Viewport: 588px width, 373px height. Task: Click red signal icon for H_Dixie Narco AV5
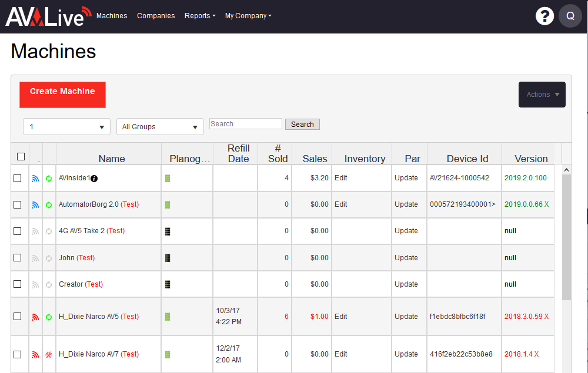coord(35,317)
